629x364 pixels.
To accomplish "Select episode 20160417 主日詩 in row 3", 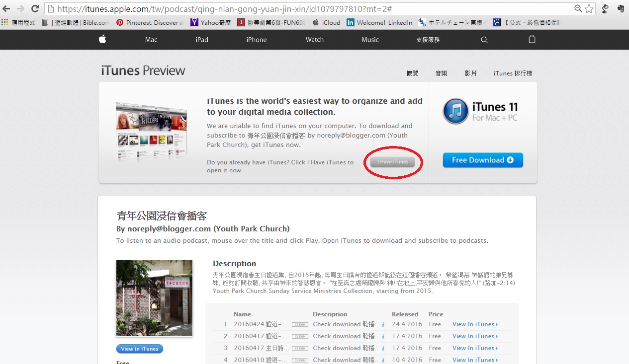I will [261, 348].
